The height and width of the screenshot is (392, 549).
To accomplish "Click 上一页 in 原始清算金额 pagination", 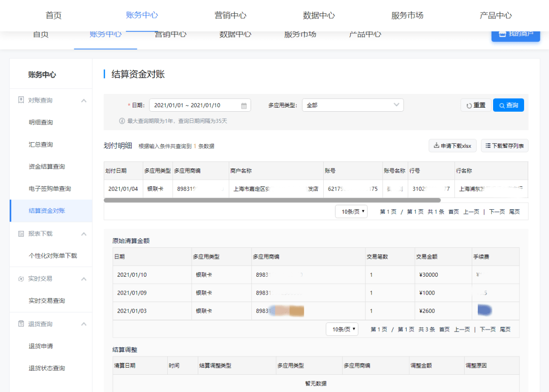I will click(462, 329).
